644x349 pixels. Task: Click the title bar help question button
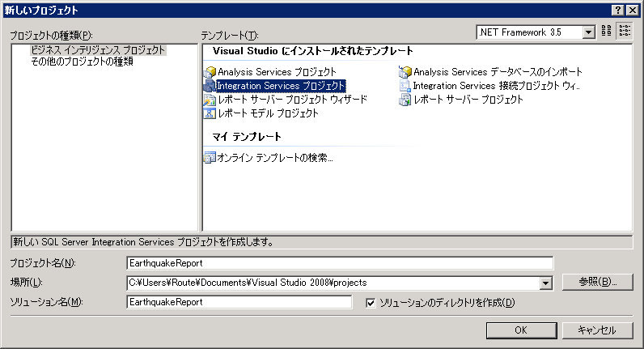click(x=618, y=11)
